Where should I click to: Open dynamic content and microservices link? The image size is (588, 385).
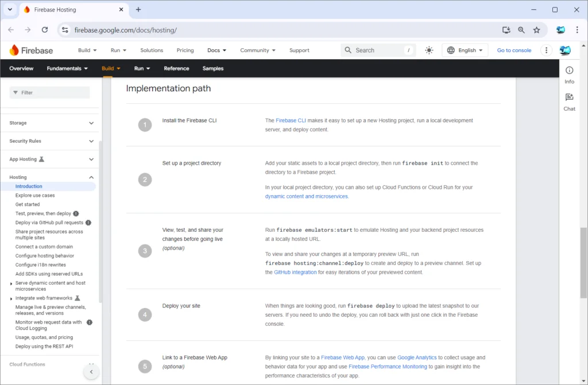coord(307,196)
